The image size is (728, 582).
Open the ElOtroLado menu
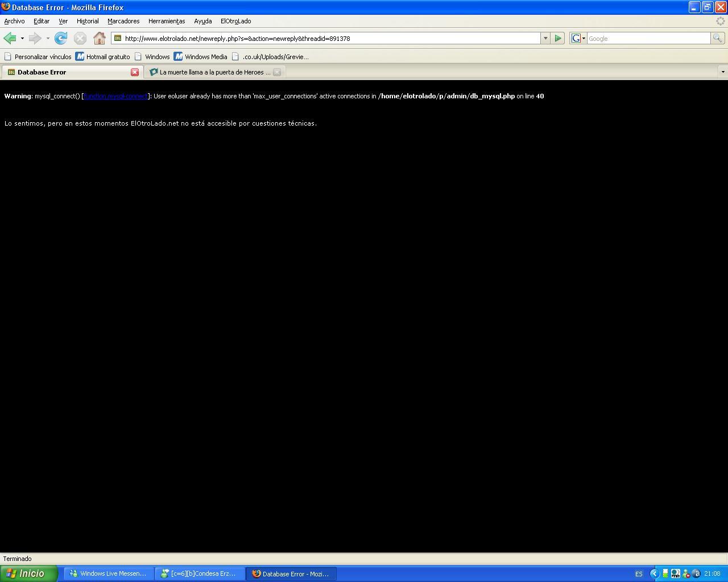pyautogui.click(x=235, y=21)
